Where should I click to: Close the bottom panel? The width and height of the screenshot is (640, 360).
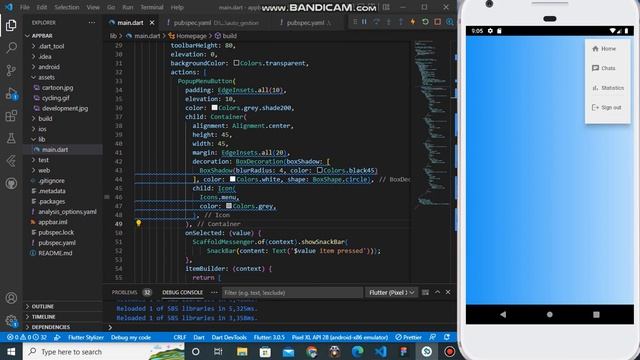[x=448, y=292]
